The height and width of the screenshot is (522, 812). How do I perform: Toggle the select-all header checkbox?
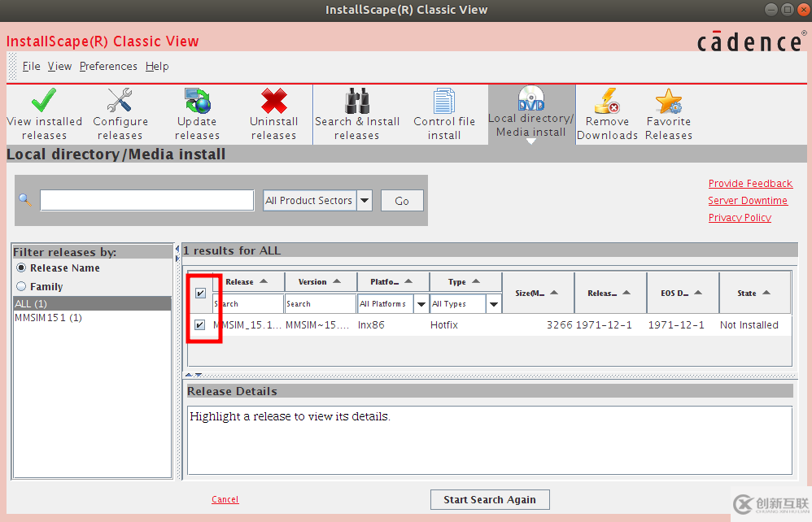click(200, 293)
